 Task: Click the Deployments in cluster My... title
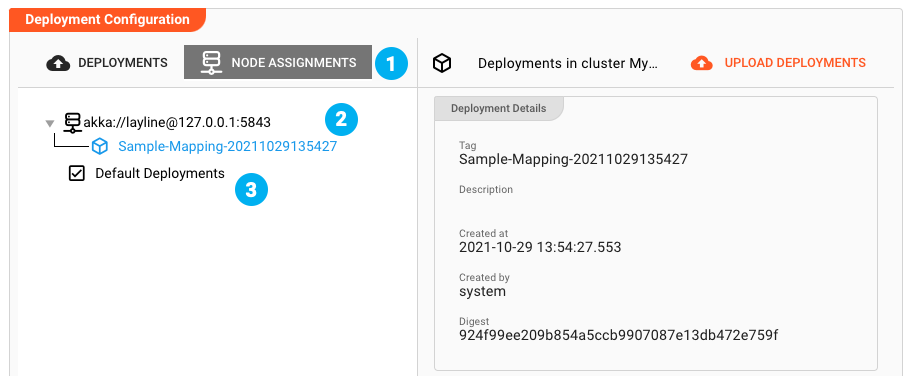pos(568,63)
